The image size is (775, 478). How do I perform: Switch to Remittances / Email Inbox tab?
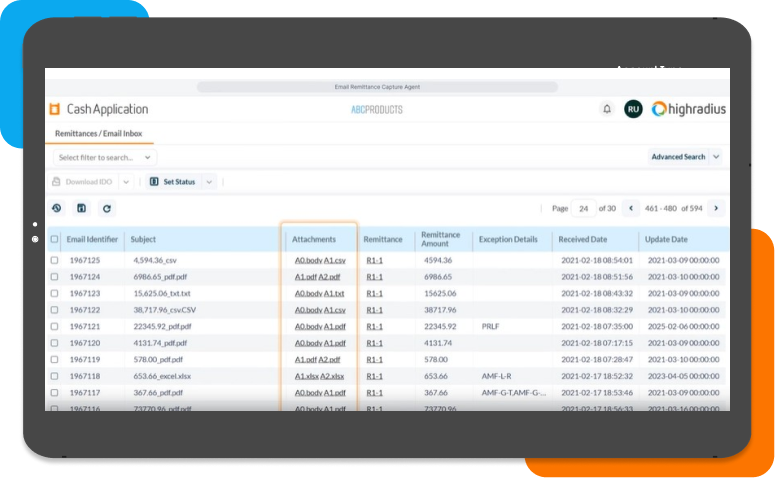tap(98, 133)
